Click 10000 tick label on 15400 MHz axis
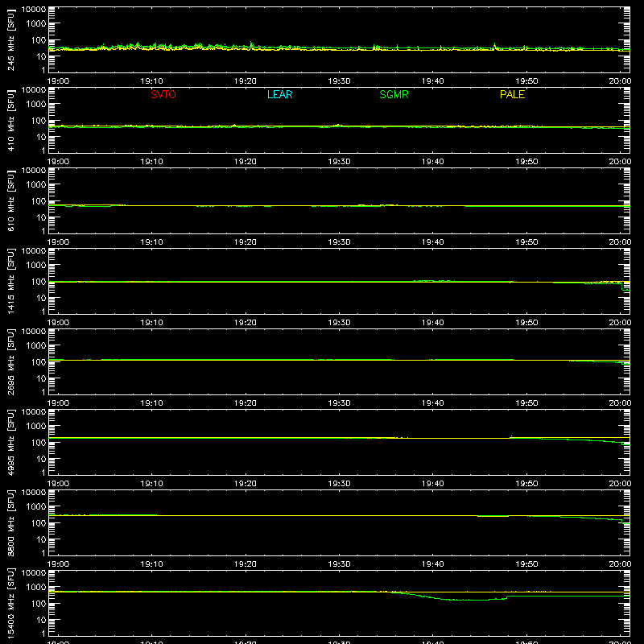This screenshot has height=644, width=644. tap(34, 573)
